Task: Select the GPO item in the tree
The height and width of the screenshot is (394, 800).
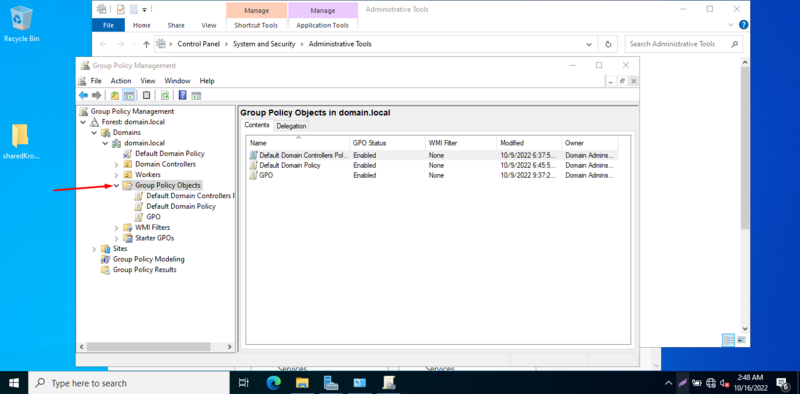Action: click(x=153, y=217)
